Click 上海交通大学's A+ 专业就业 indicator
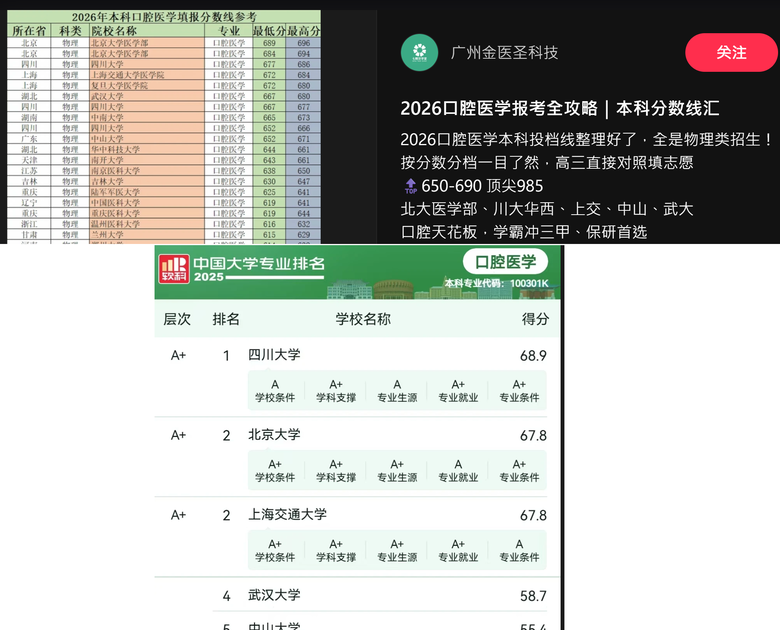Image resolution: width=780 pixels, height=630 pixels. (x=458, y=550)
